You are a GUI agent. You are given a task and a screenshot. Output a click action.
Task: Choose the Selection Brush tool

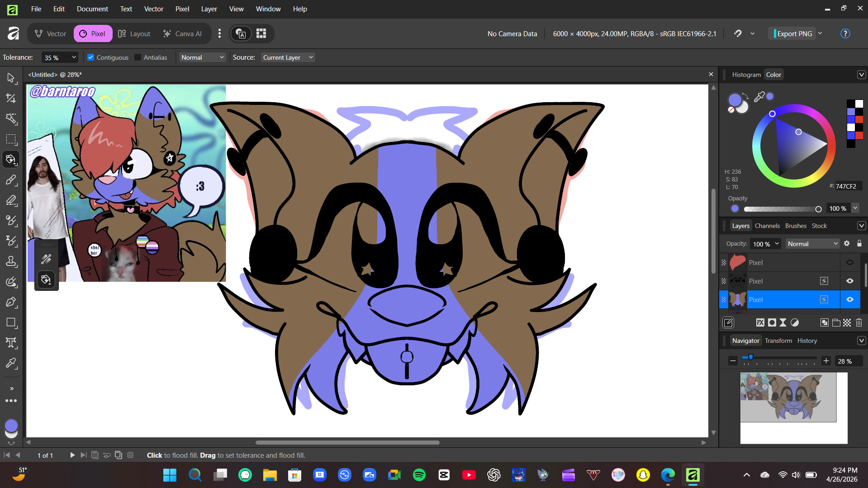point(11,118)
